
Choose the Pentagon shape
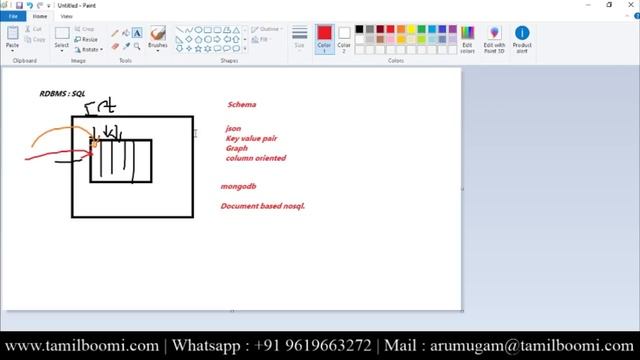(198, 40)
